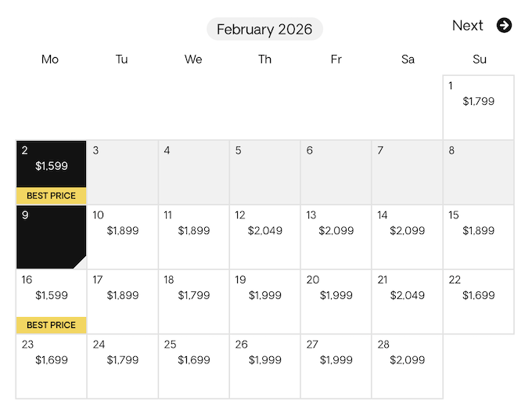Open the February 2026 month selector

264,30
